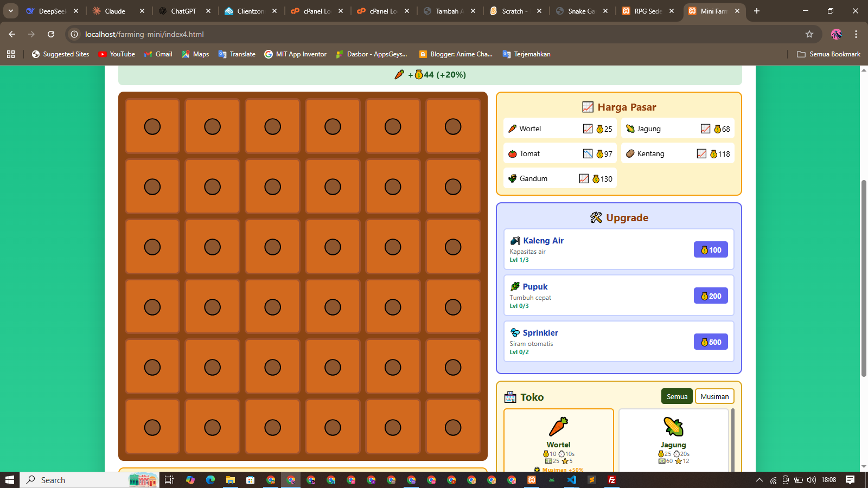The height and width of the screenshot is (488, 868).
Task: Click the Gandum wheat icon in market
Action: click(513, 178)
